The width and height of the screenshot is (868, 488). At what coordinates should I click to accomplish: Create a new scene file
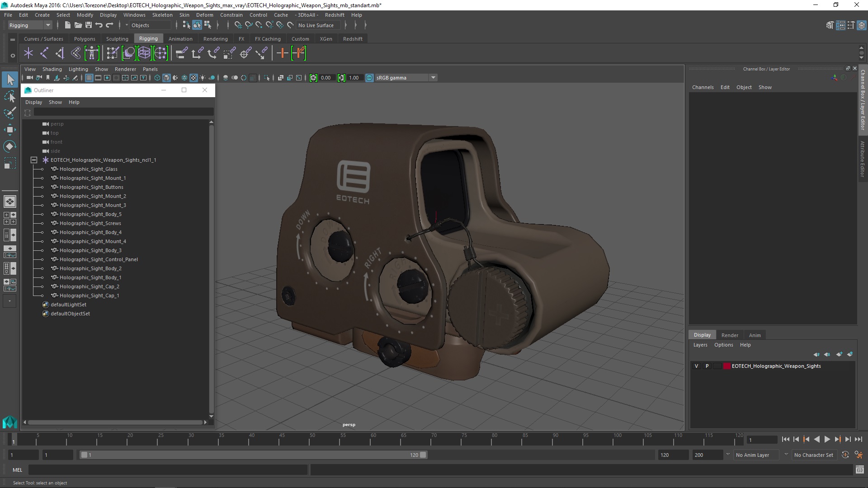67,25
